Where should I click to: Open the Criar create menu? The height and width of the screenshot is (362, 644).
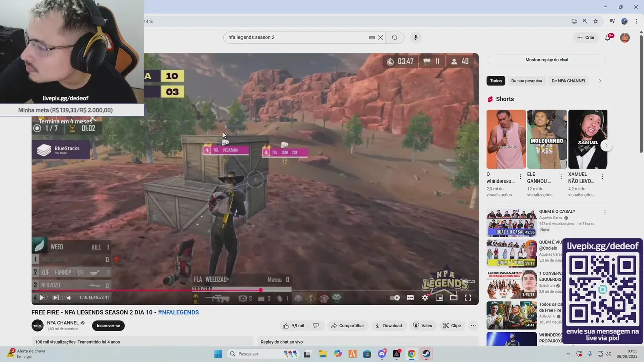(586, 37)
